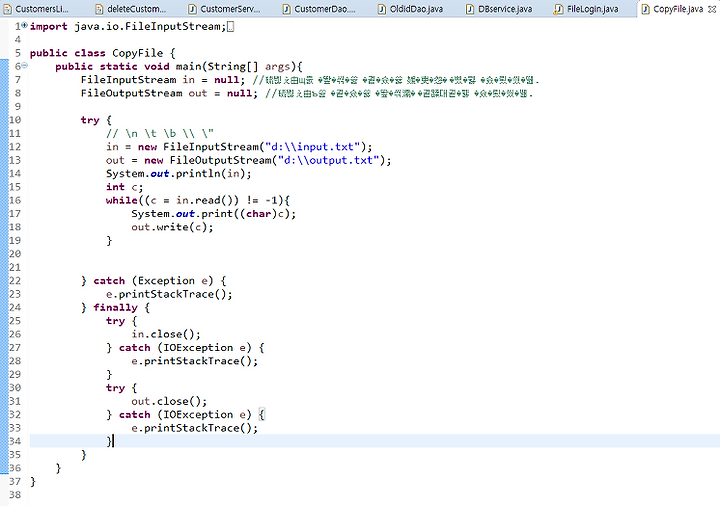Click 'catch (Exception e)' on line 22
The width and height of the screenshot is (720, 506).
(x=153, y=281)
